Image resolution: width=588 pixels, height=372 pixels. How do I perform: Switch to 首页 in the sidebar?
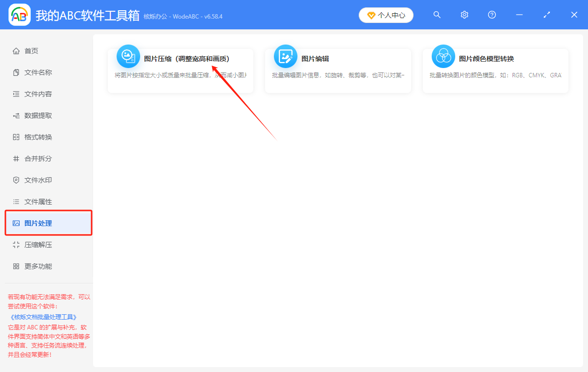pos(30,50)
